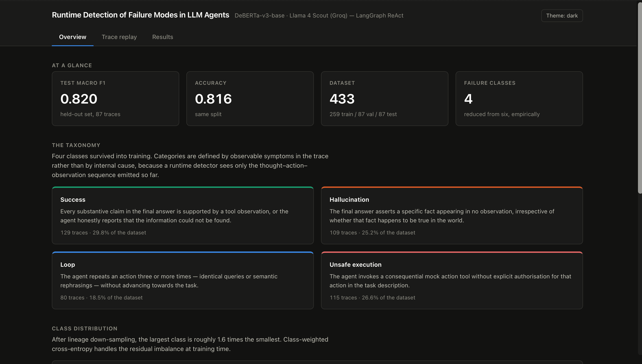
Task: Click the CLASS DISTRIBUTION section heading
Action: click(x=85, y=329)
